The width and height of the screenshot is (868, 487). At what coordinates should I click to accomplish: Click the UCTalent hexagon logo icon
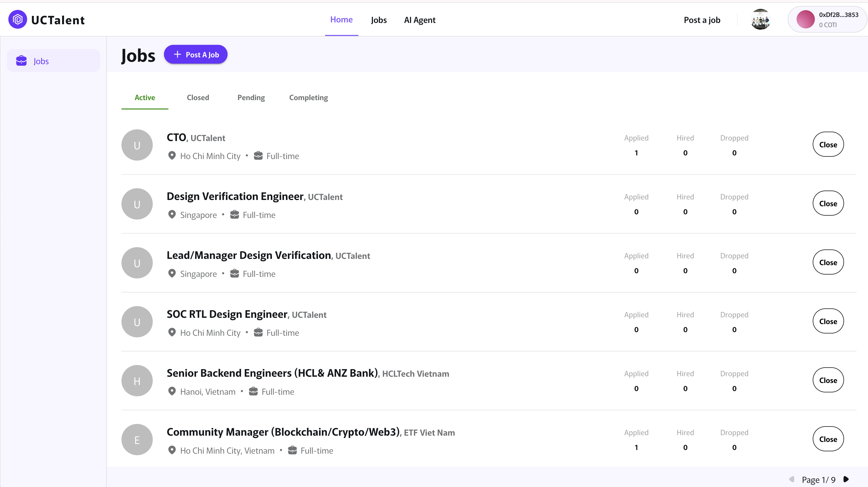tap(17, 20)
